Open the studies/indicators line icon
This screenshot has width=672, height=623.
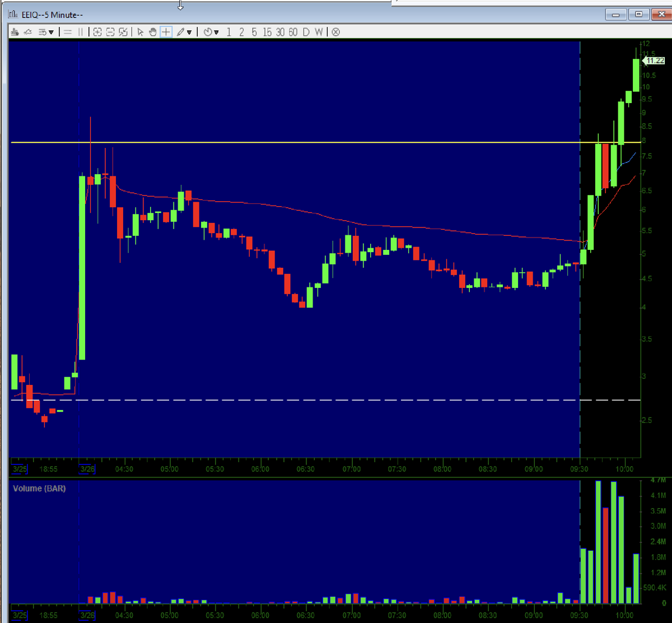[x=27, y=32]
